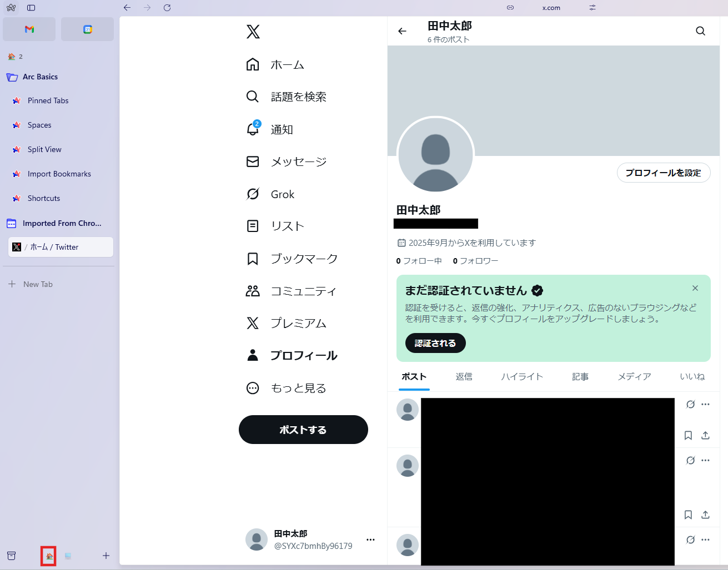The height and width of the screenshot is (570, 728).
Task: Switch to the 返信 tab
Action: [464, 377]
